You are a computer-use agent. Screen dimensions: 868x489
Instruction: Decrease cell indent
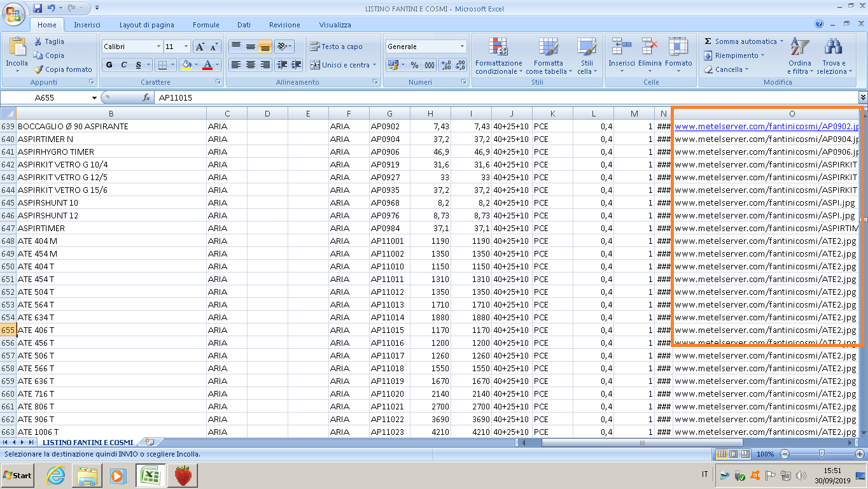281,65
